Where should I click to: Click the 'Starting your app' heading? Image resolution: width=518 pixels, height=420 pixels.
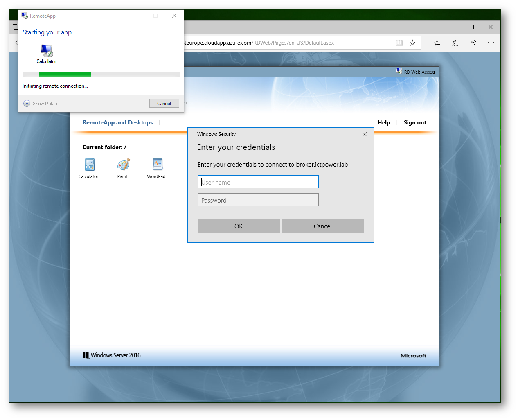click(x=47, y=32)
